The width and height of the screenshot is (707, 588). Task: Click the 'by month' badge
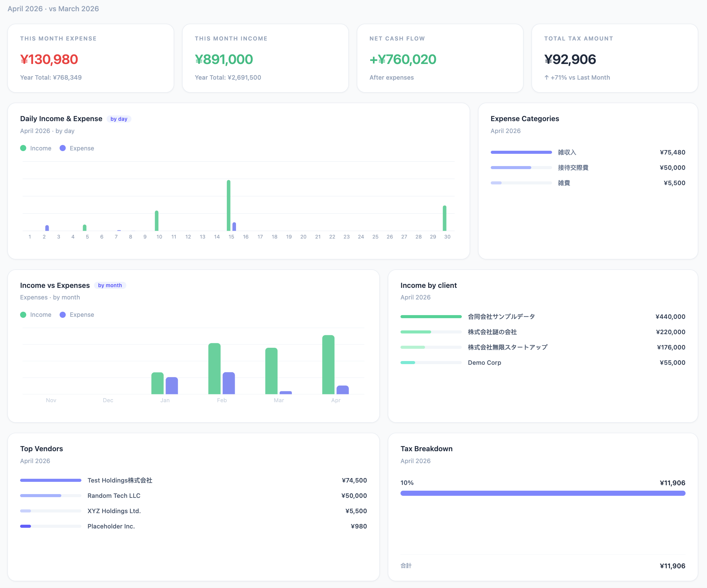(110, 285)
